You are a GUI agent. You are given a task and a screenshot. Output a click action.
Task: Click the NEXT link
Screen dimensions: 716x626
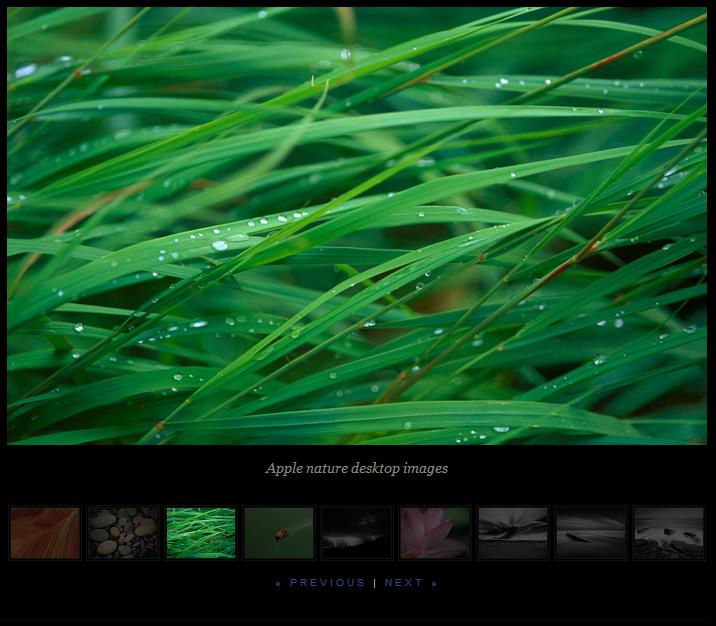click(404, 583)
